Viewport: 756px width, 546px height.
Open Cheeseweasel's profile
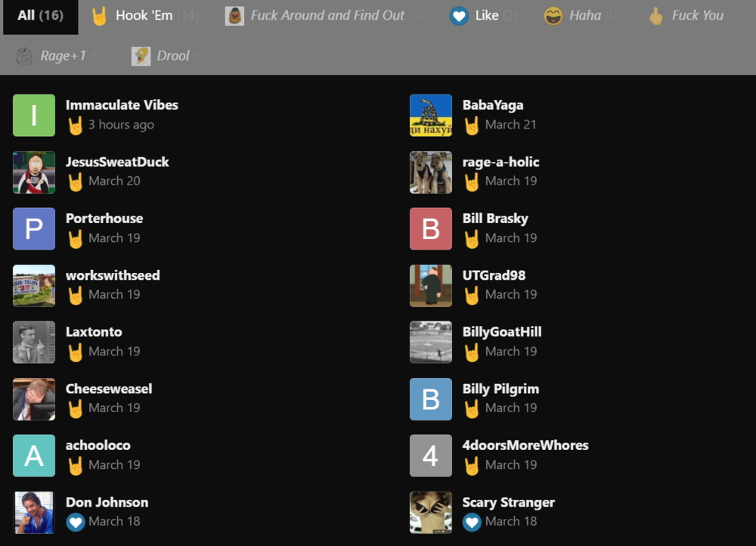[109, 388]
